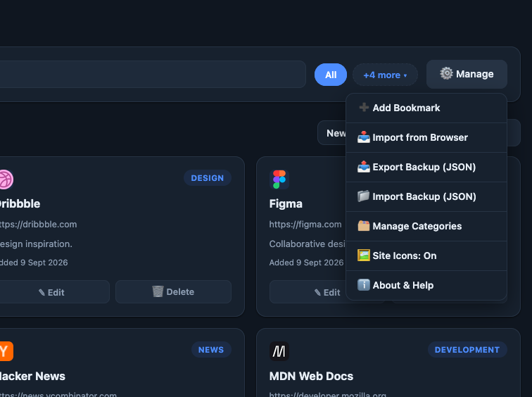Toggle the Site Icons: On setting
Screen dimensions: 532x397
tap(426, 256)
